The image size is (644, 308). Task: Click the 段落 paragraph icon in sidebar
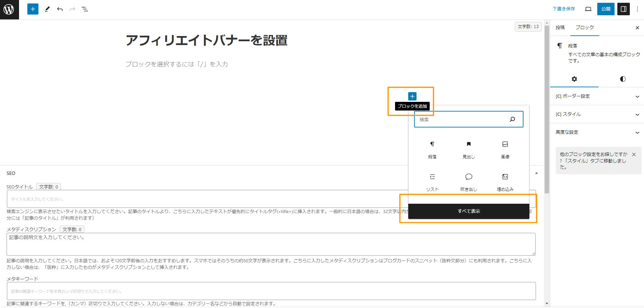(560, 46)
